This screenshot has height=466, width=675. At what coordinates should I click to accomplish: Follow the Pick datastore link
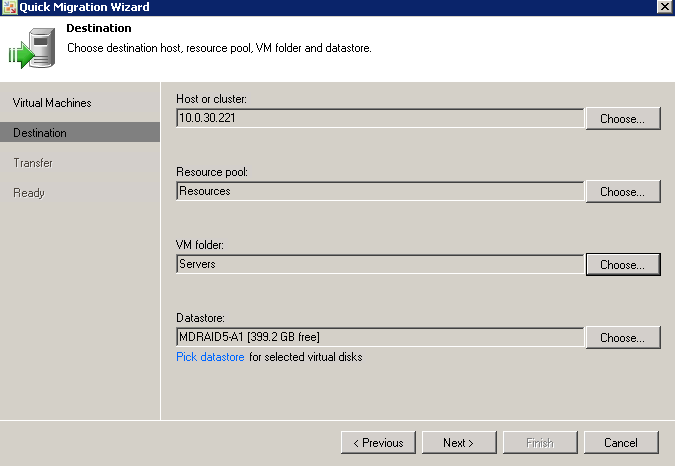210,357
